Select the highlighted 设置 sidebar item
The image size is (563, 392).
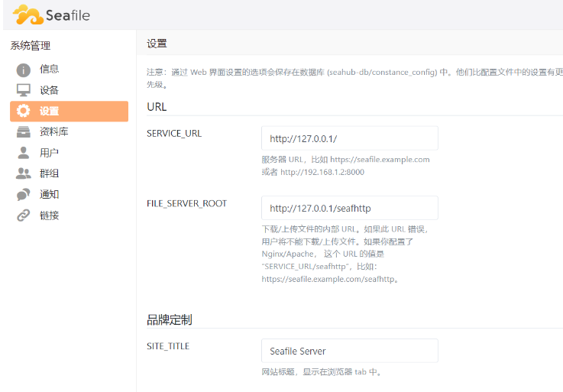69,111
